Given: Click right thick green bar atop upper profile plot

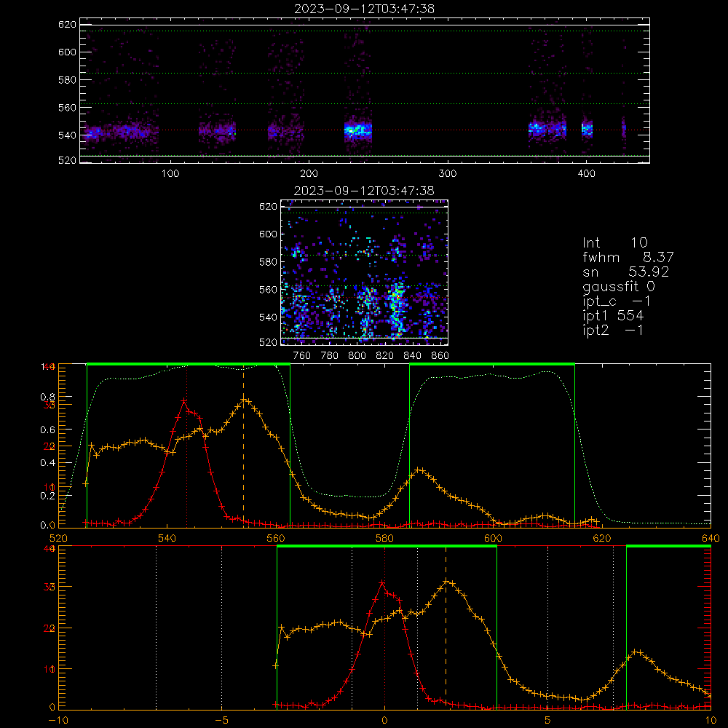Looking at the screenshot, I should point(492,364).
